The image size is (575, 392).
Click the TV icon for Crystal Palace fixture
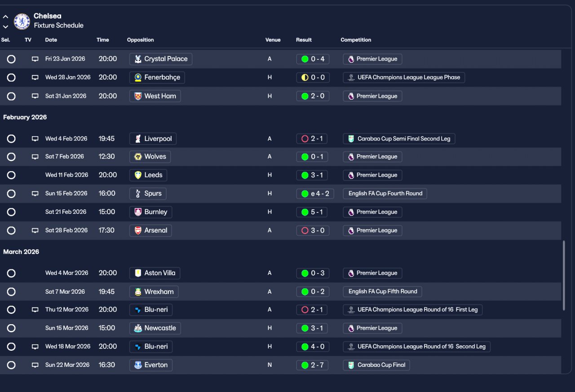click(x=35, y=59)
